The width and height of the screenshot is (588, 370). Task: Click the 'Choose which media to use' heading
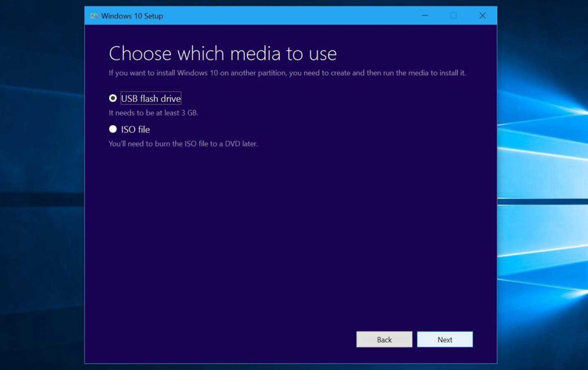(223, 53)
